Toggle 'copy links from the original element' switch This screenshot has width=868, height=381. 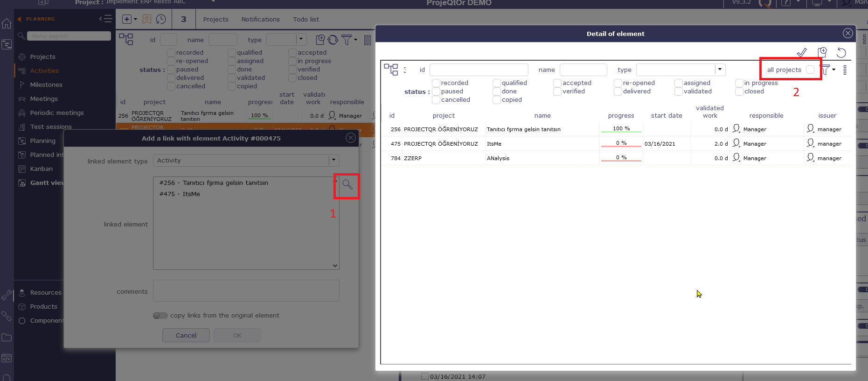(x=160, y=316)
